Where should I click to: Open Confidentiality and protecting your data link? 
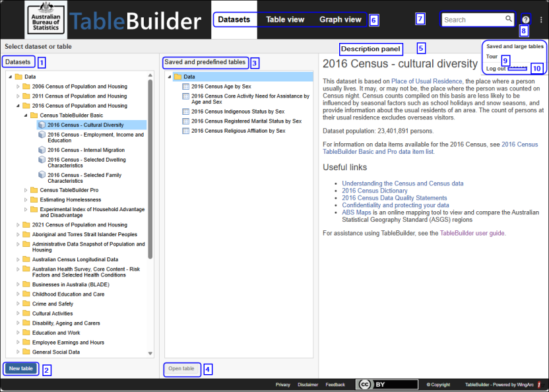(395, 205)
